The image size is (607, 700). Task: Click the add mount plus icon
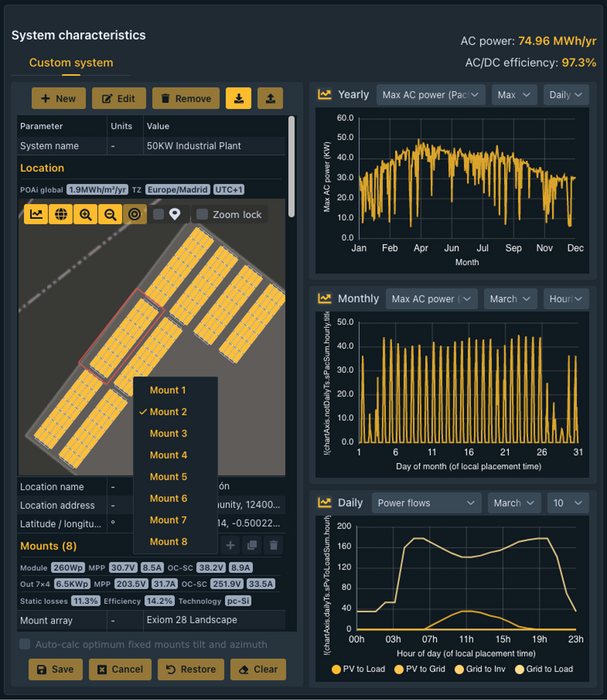coord(230,545)
